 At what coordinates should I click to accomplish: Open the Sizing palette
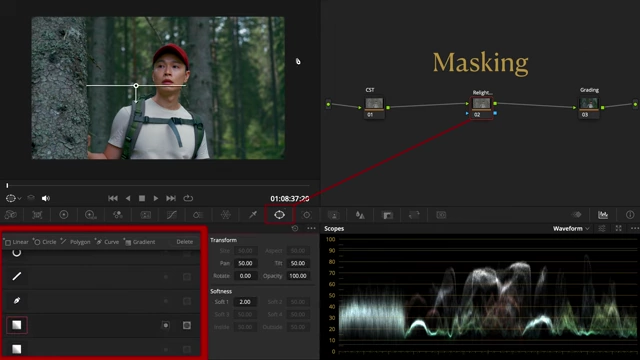(414, 215)
